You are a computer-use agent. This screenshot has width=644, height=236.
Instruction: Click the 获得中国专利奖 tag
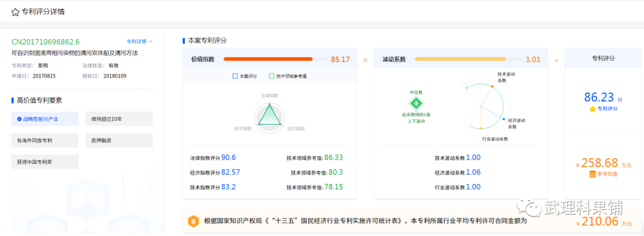coord(45,162)
